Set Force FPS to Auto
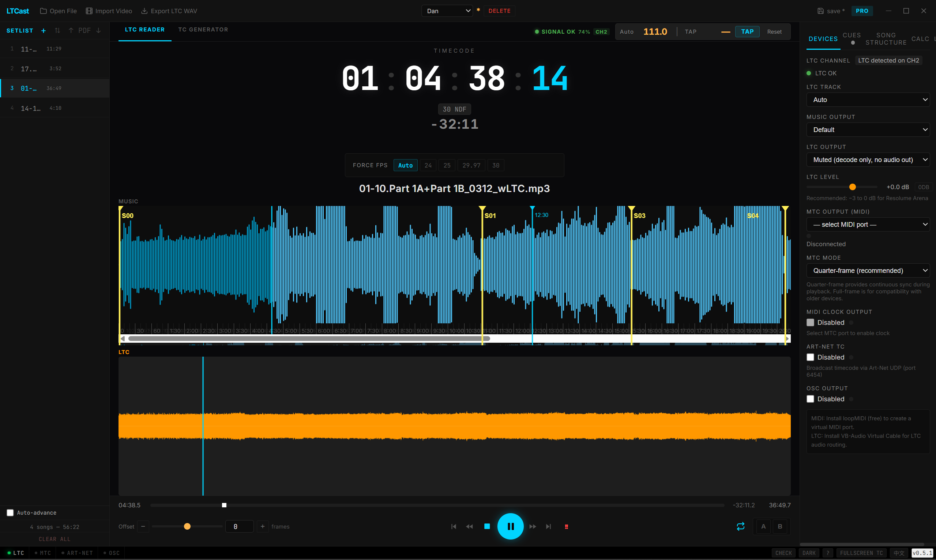Image resolution: width=936 pixels, height=560 pixels. 405,165
